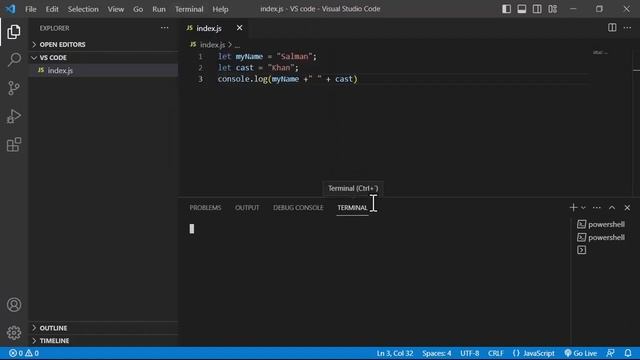
Task: Close the index.js editor tab
Action: pyautogui.click(x=240, y=28)
